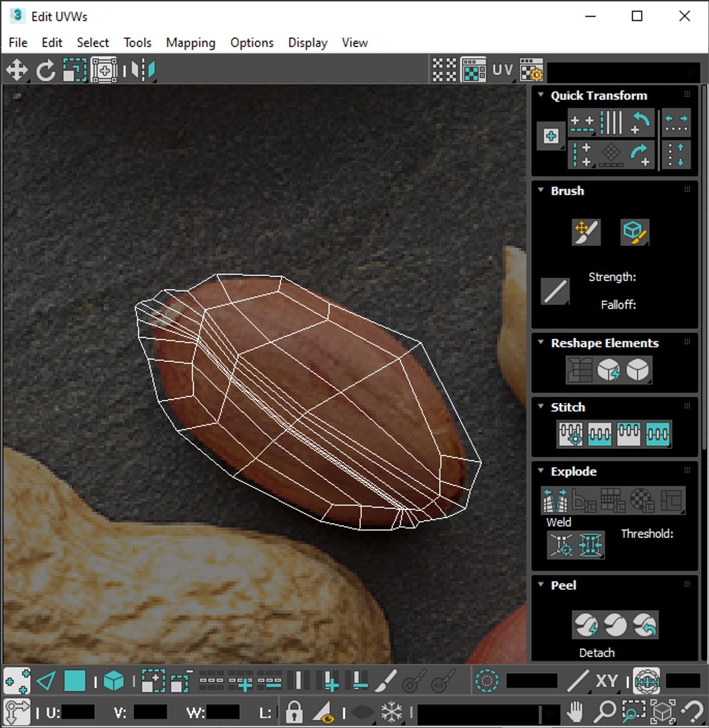Click the V coordinate input field
This screenshot has height=728, width=709.
pos(150,712)
